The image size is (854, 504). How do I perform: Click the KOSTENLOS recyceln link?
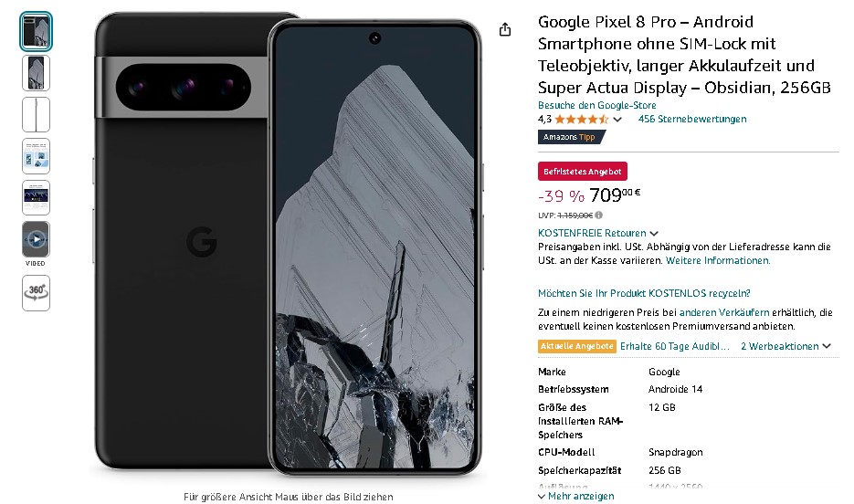(x=644, y=293)
